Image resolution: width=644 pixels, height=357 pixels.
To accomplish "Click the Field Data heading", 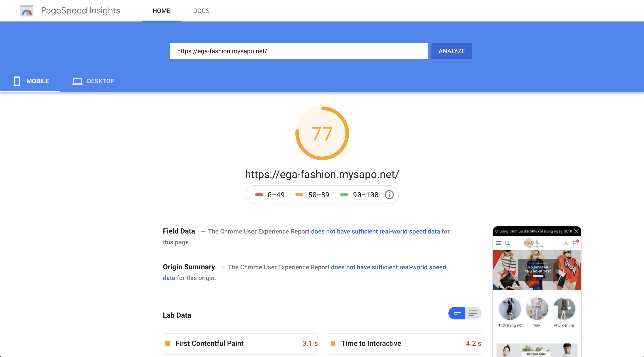I will (179, 231).
